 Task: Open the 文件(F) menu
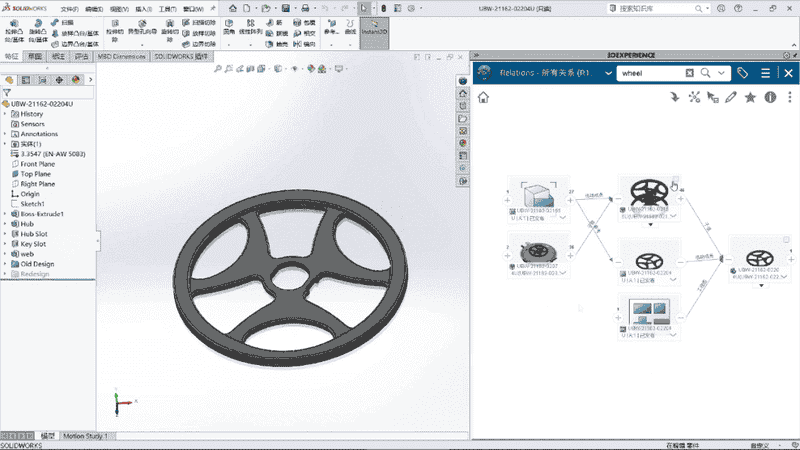pyautogui.click(x=69, y=9)
